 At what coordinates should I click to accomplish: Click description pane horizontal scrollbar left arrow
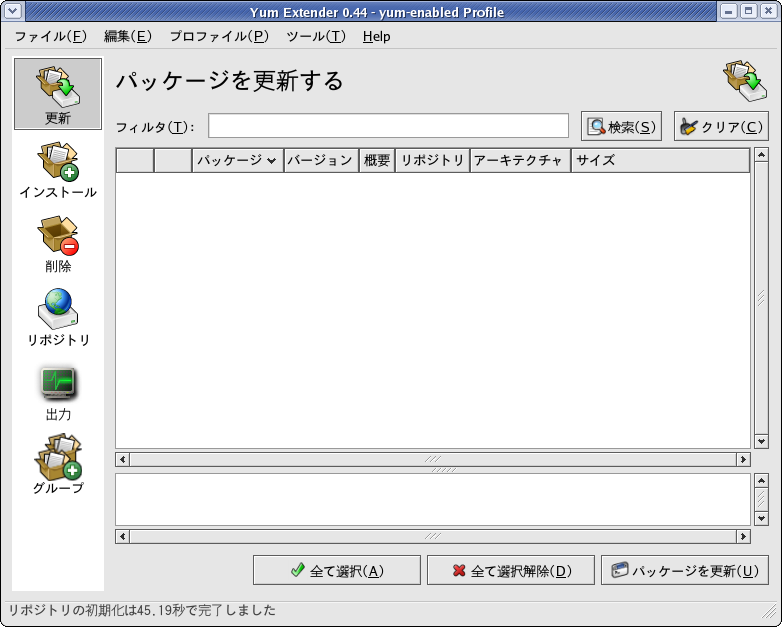coord(123,537)
